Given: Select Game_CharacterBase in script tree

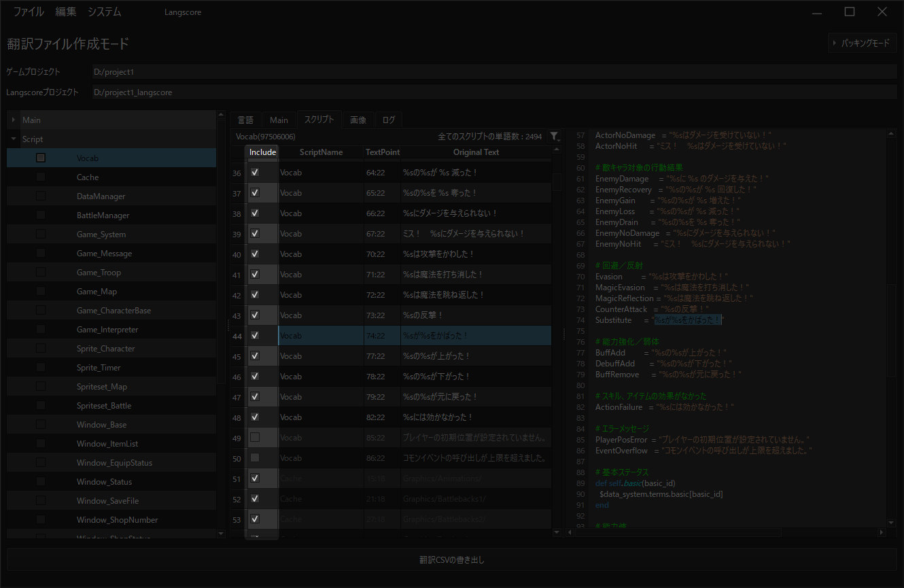Looking at the screenshot, I should (114, 310).
